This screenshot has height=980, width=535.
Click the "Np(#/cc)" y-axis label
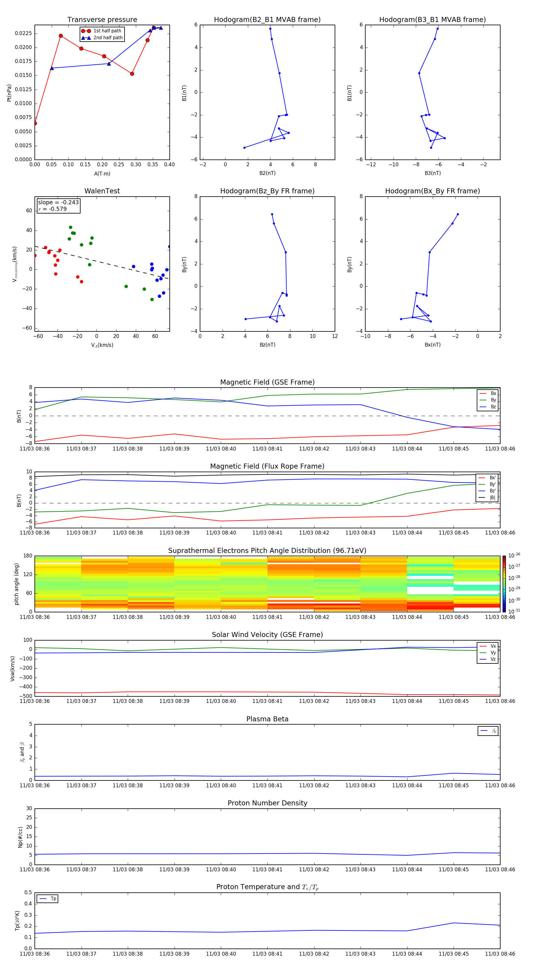20,837
